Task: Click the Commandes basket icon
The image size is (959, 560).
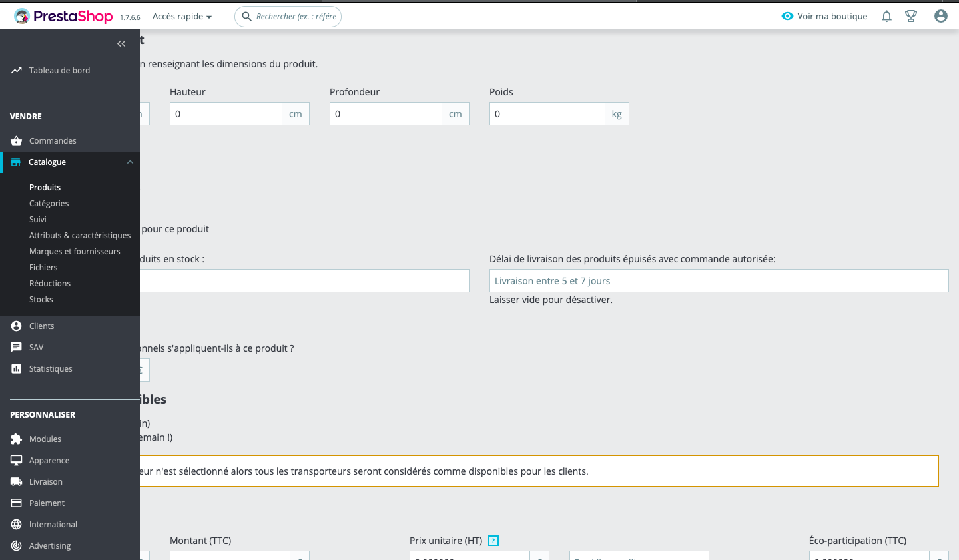Action: [x=17, y=140]
